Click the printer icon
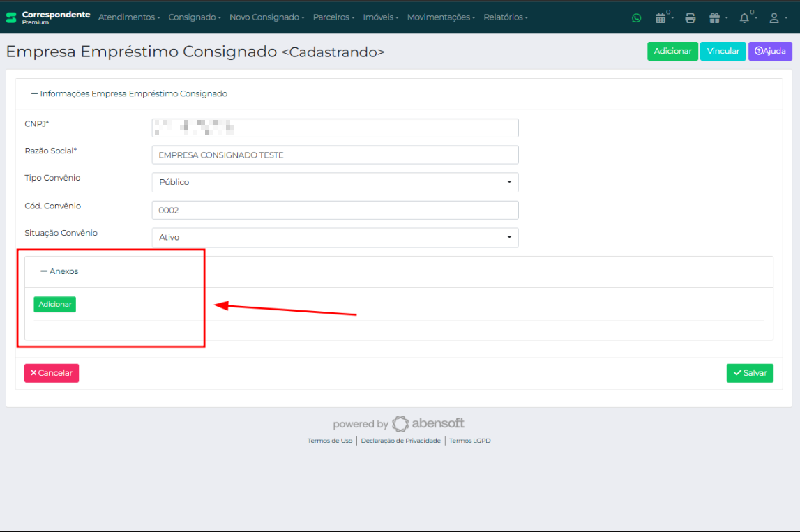The width and height of the screenshot is (800, 532). pos(690,18)
